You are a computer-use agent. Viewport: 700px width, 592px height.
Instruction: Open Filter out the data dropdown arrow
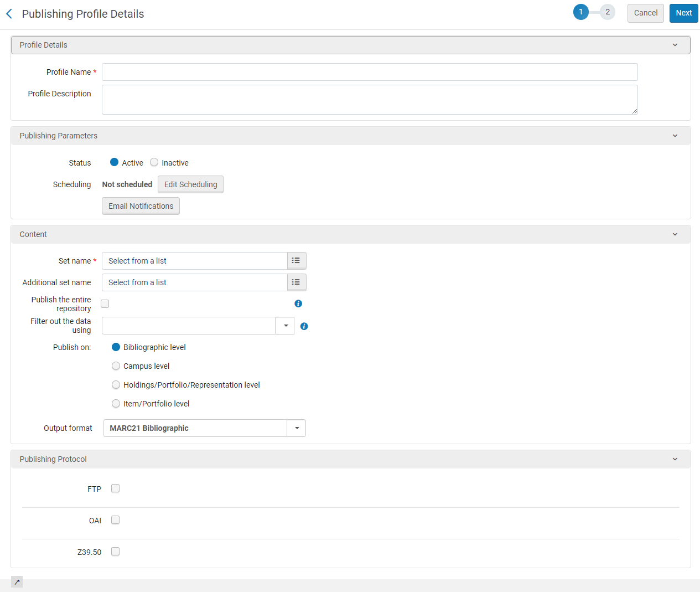(x=285, y=326)
